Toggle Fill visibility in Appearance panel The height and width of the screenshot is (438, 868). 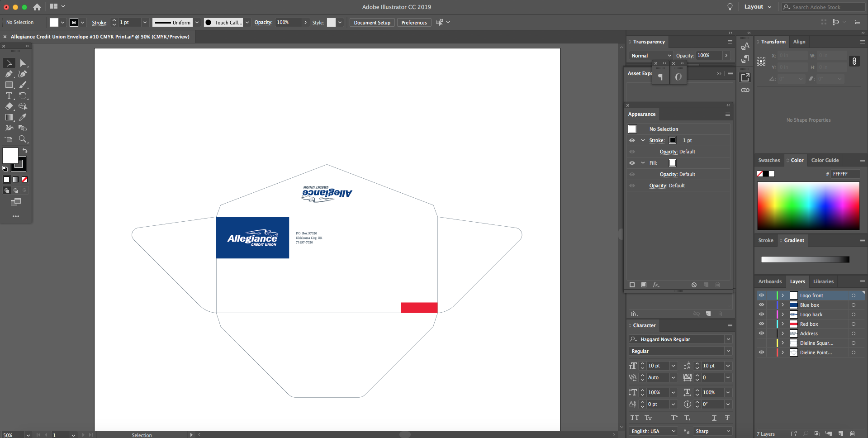[632, 163]
